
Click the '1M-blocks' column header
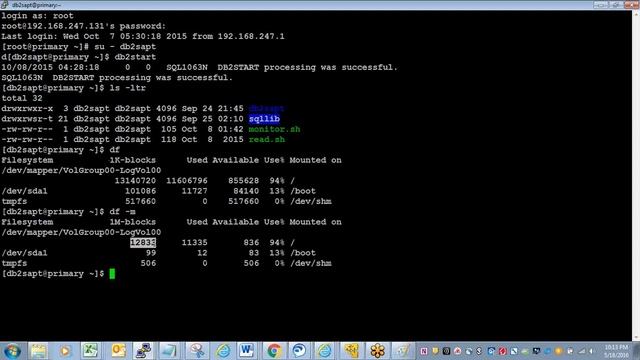[x=133, y=222]
